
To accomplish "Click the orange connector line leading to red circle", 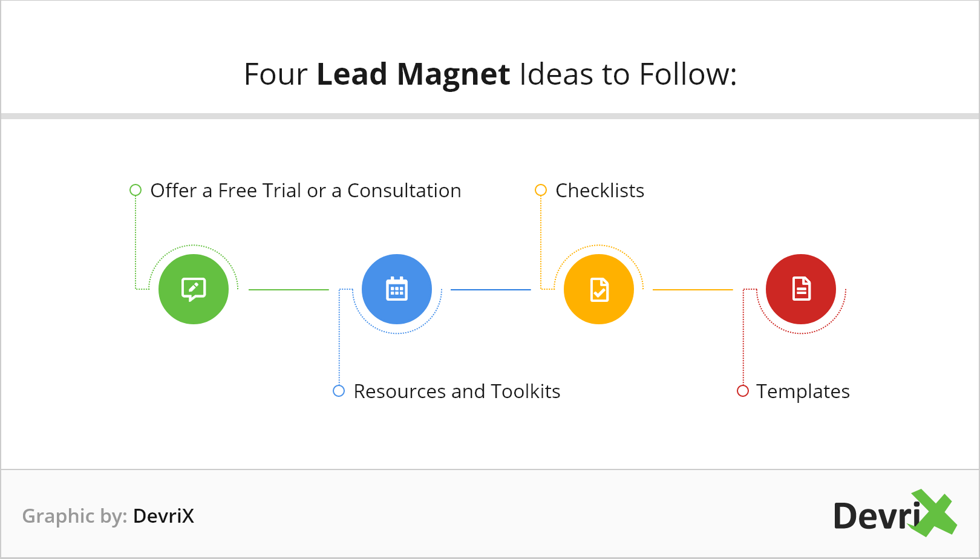I will 693,290.
